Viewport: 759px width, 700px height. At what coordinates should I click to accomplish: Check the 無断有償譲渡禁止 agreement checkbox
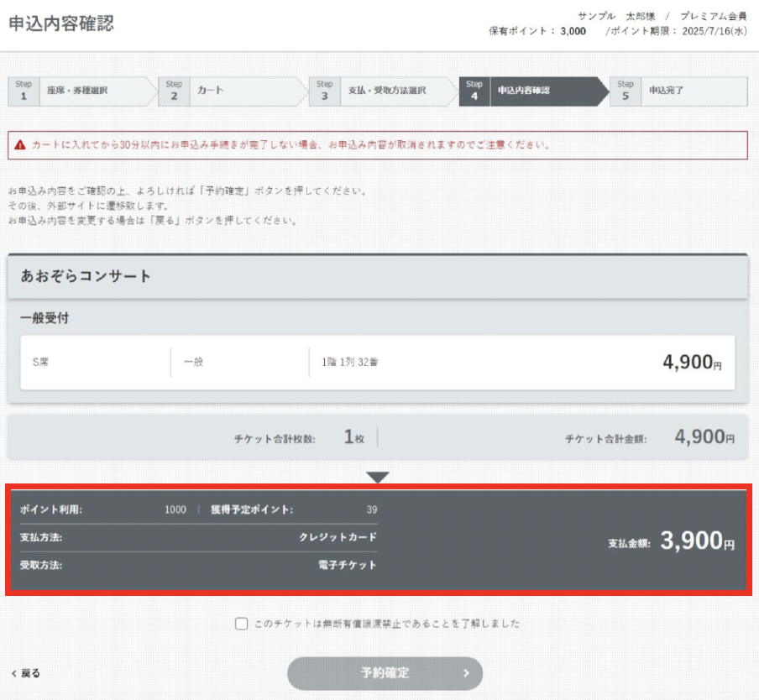pos(242,624)
